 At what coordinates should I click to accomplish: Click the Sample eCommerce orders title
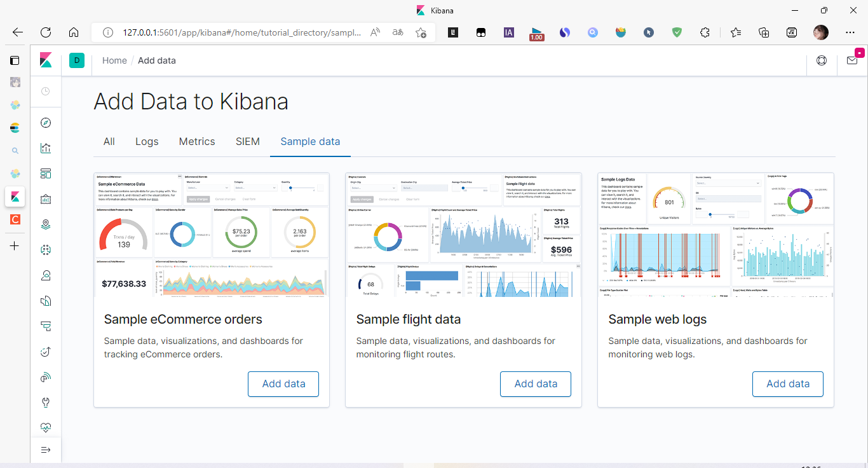pos(183,319)
